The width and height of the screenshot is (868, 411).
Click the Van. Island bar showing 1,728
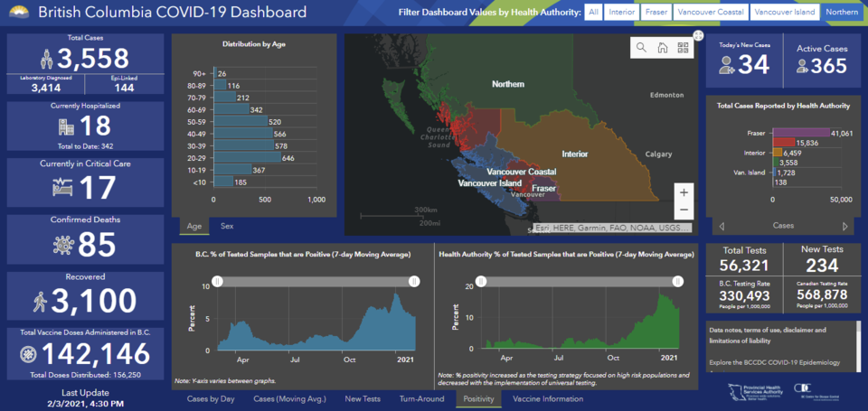pos(775,173)
